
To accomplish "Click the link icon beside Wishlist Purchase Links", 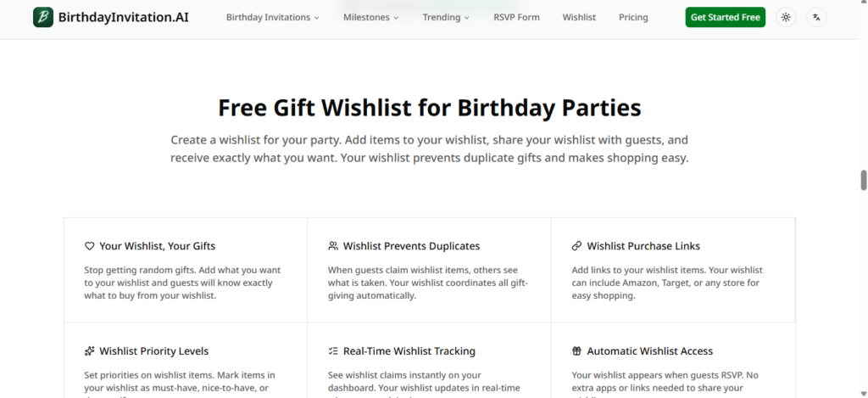I will [577, 246].
